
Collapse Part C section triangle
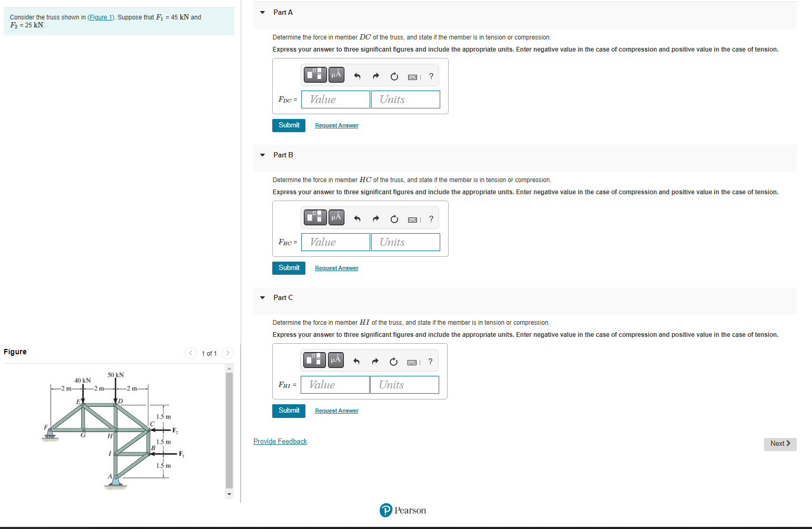point(262,298)
